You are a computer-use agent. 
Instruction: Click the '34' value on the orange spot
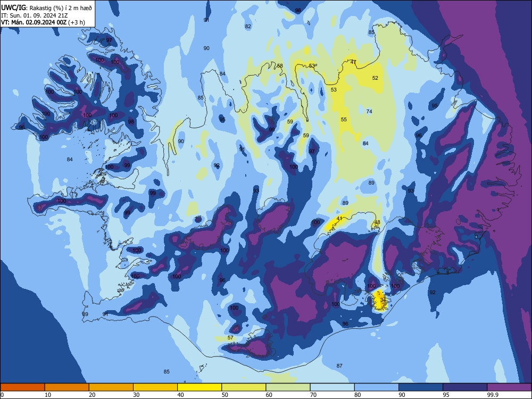[383, 300]
